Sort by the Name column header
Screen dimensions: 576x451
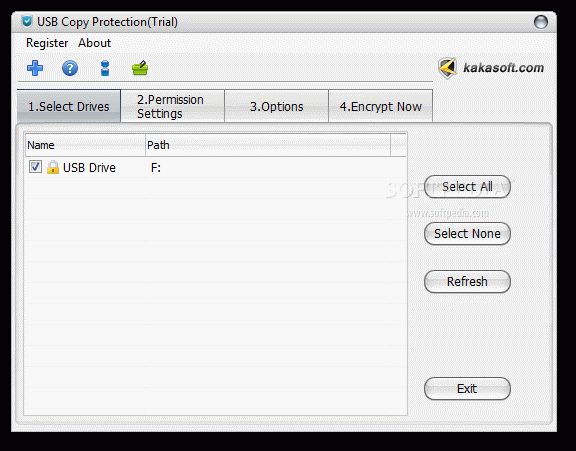pyautogui.click(x=85, y=145)
